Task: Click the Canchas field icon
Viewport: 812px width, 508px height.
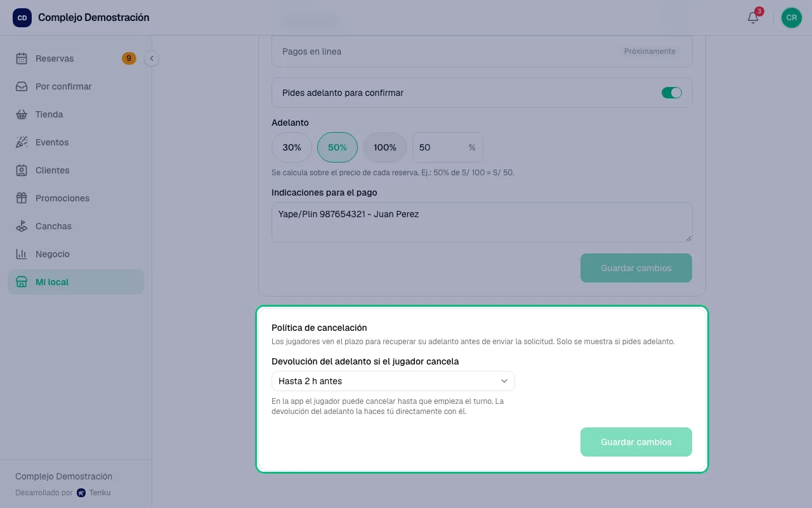Action: [22, 226]
